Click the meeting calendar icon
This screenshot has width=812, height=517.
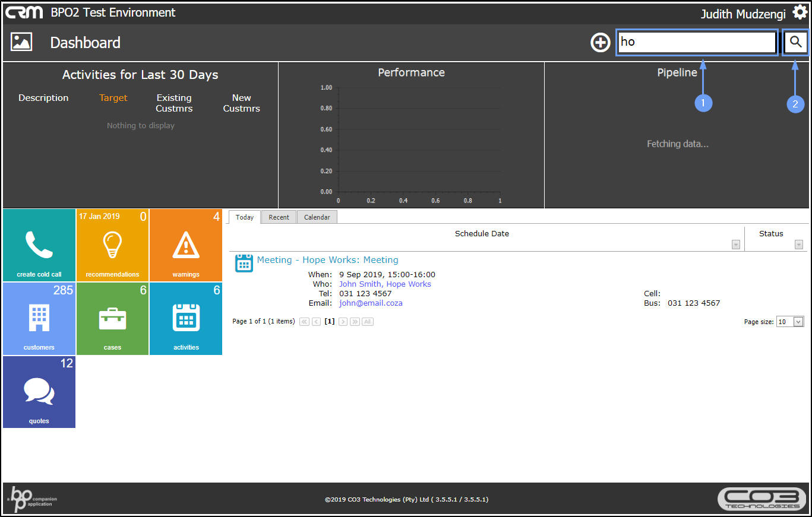pos(244,263)
